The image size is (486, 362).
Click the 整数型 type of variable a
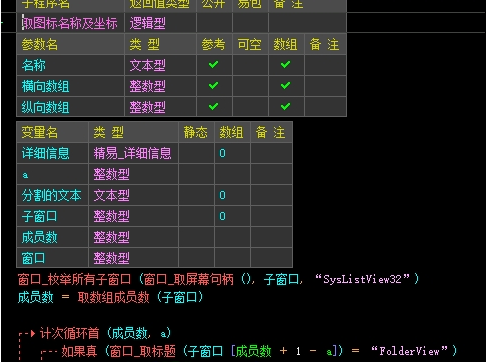(112, 174)
